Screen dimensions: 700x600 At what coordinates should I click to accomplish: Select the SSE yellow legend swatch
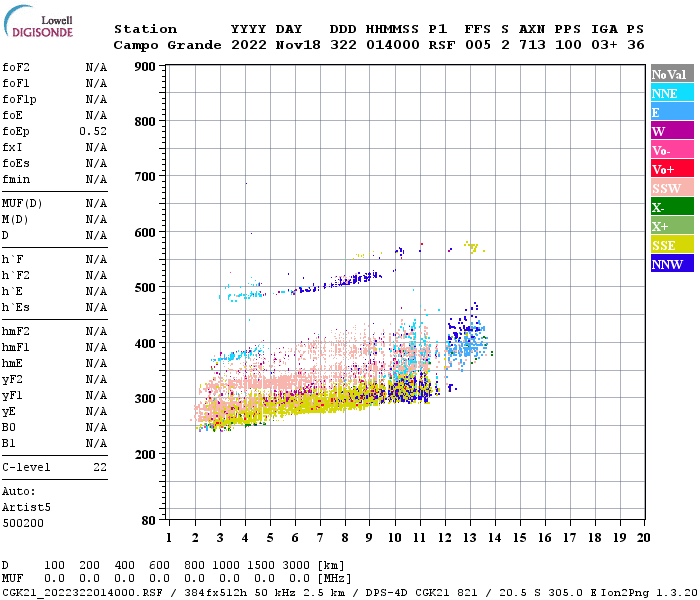(672, 245)
